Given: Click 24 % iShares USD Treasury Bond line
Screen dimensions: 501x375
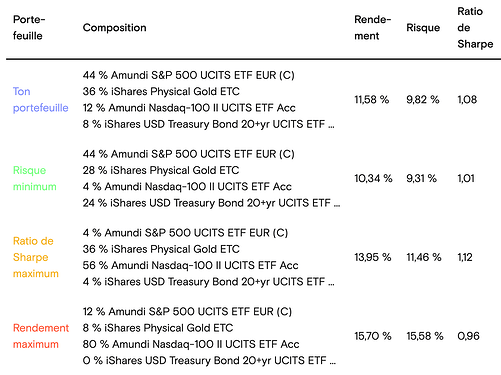Looking at the screenshot, I should (211, 203).
